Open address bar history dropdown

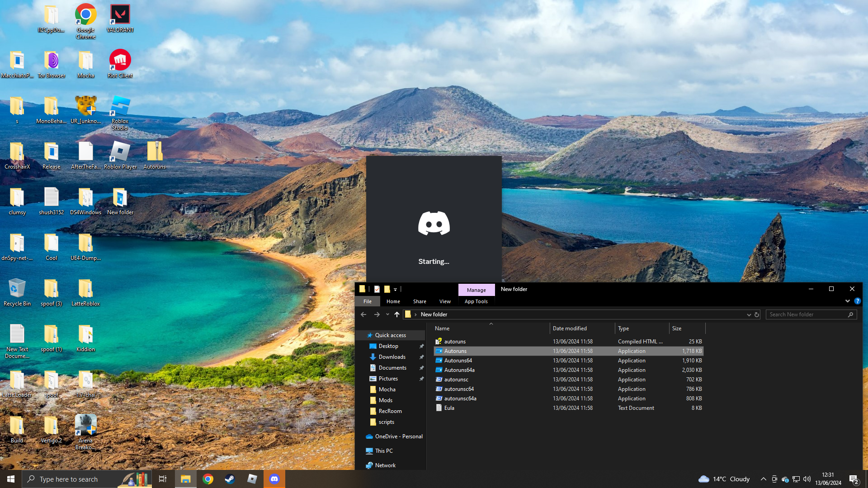749,314
